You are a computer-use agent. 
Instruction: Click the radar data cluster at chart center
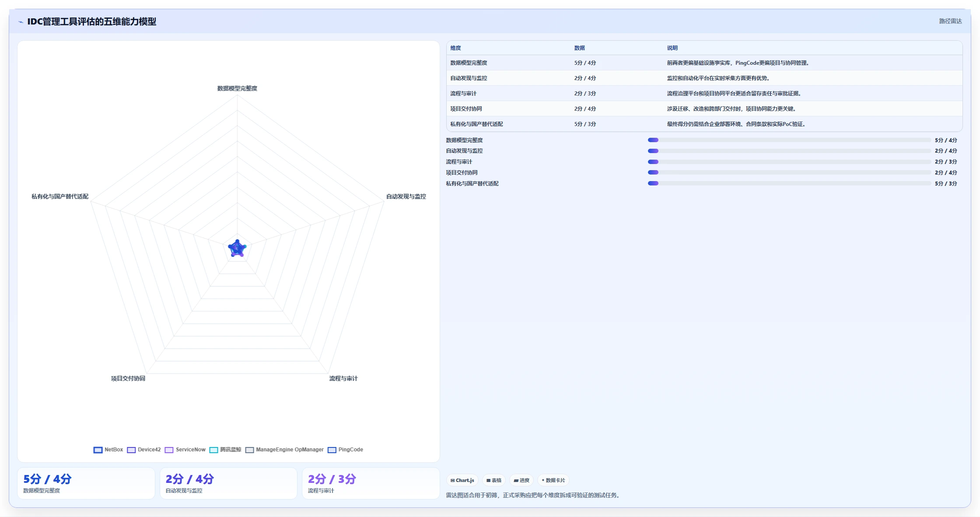coord(237,248)
